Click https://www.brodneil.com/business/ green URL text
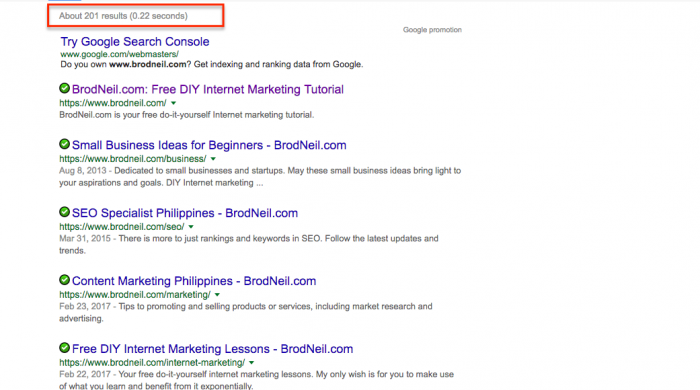700x390 pixels. tap(133, 159)
